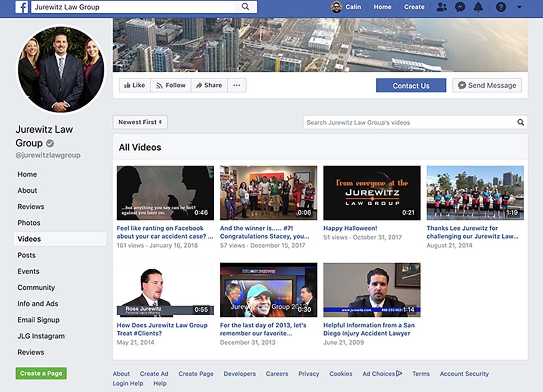This screenshot has width=543, height=392.
Task: Open the Help question mark icon
Action: click(x=501, y=7)
